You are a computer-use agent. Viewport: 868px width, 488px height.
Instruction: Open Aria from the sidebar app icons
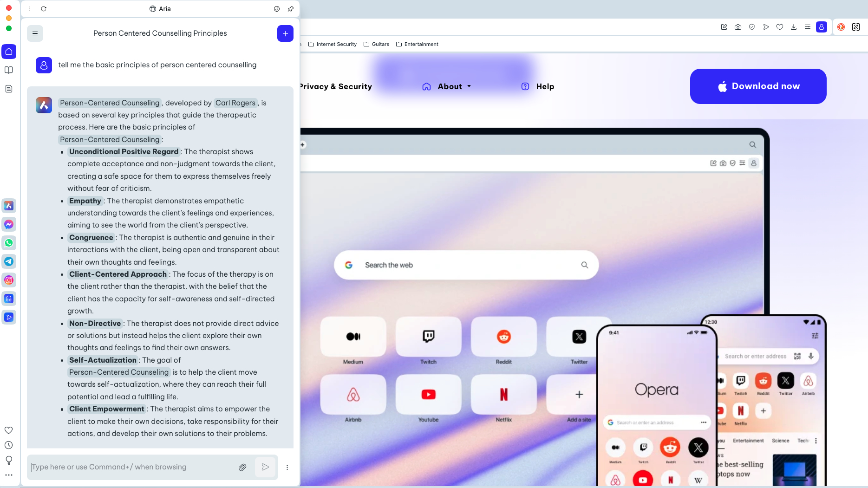click(x=9, y=206)
